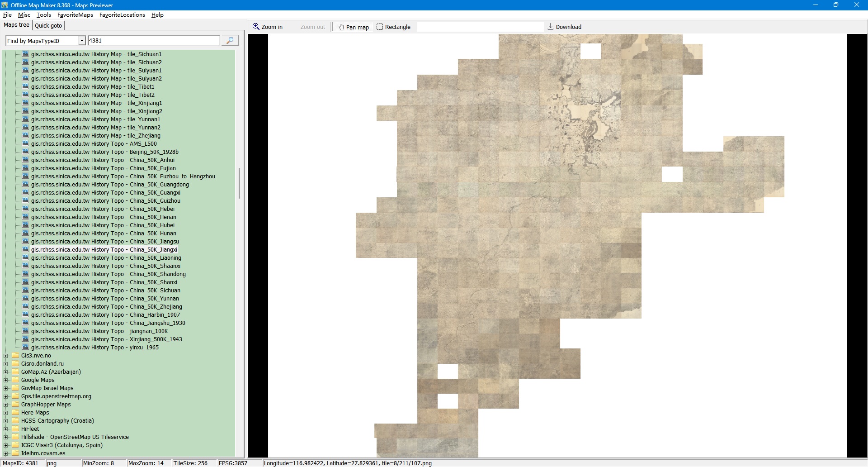Click the China_50K_Jiangxi map icon
Screen dimensions: 868x467
tap(25, 250)
